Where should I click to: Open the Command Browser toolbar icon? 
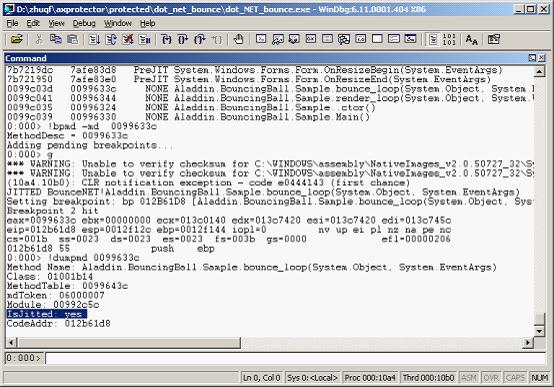(411, 39)
